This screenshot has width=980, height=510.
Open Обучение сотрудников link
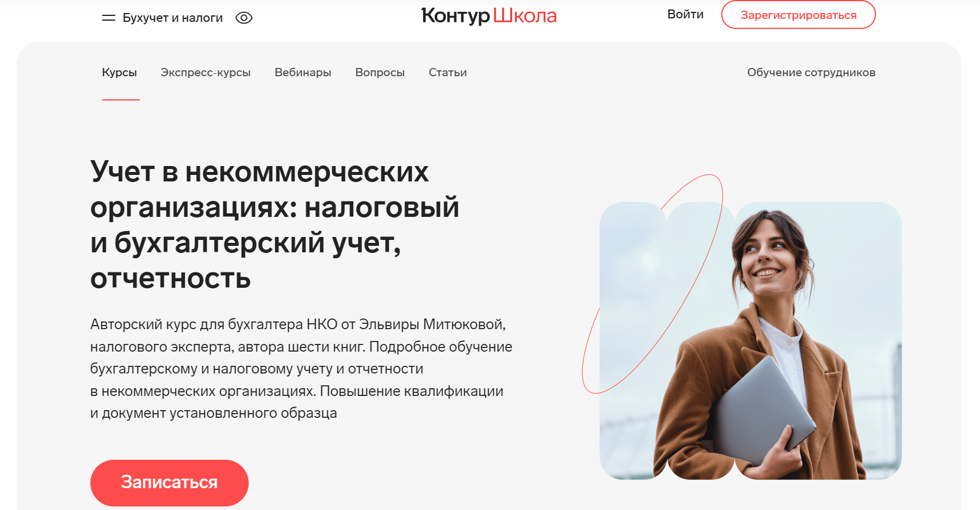coord(811,73)
